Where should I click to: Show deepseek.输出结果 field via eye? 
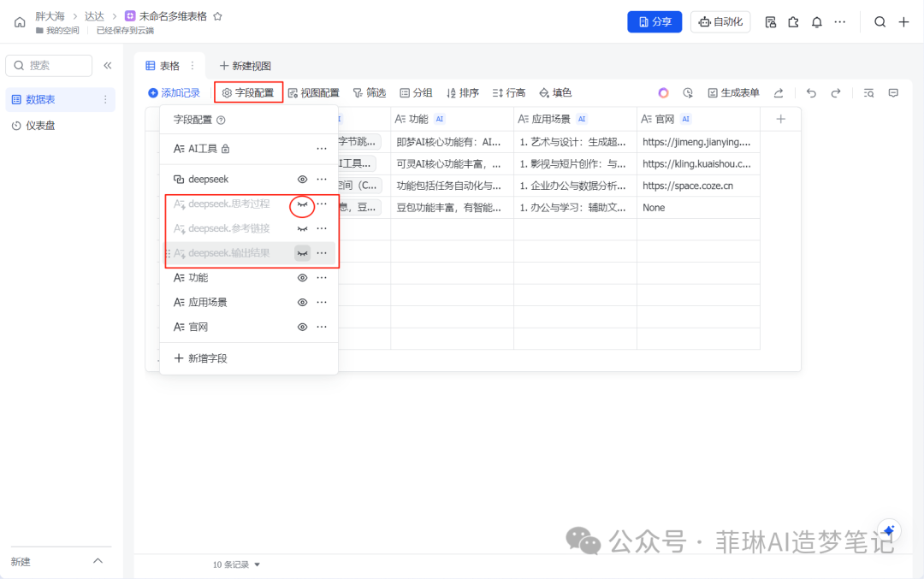tap(302, 253)
